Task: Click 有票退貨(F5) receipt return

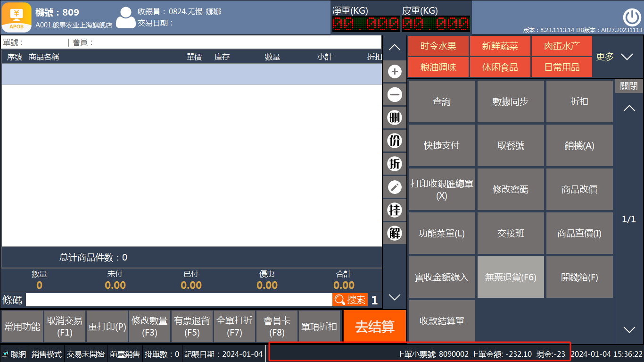Action: (192, 327)
